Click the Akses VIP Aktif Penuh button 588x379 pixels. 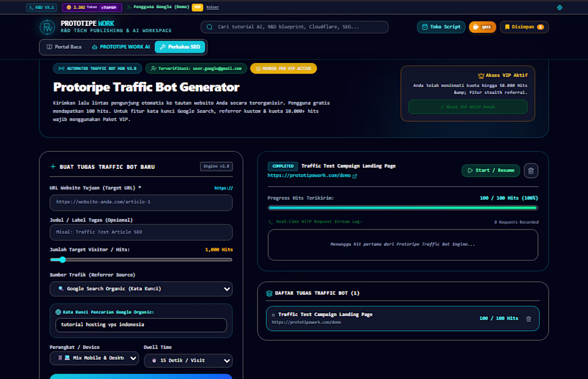467,107
